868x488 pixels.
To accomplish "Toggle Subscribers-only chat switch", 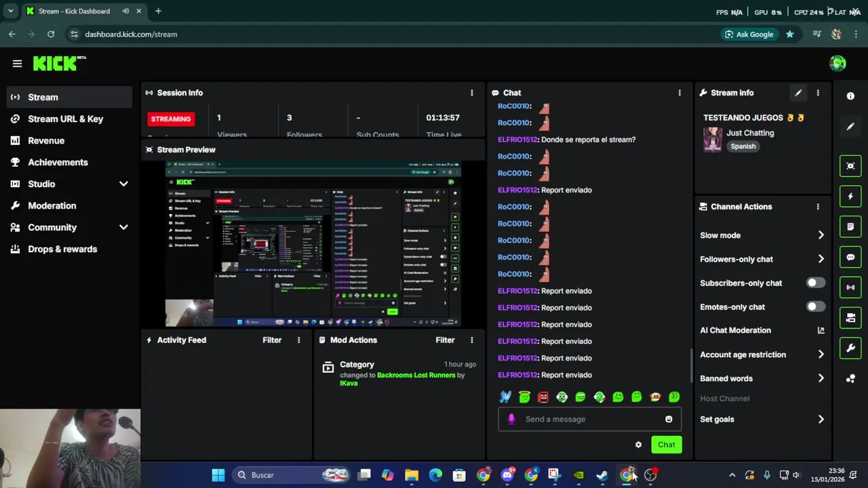I will pos(816,283).
